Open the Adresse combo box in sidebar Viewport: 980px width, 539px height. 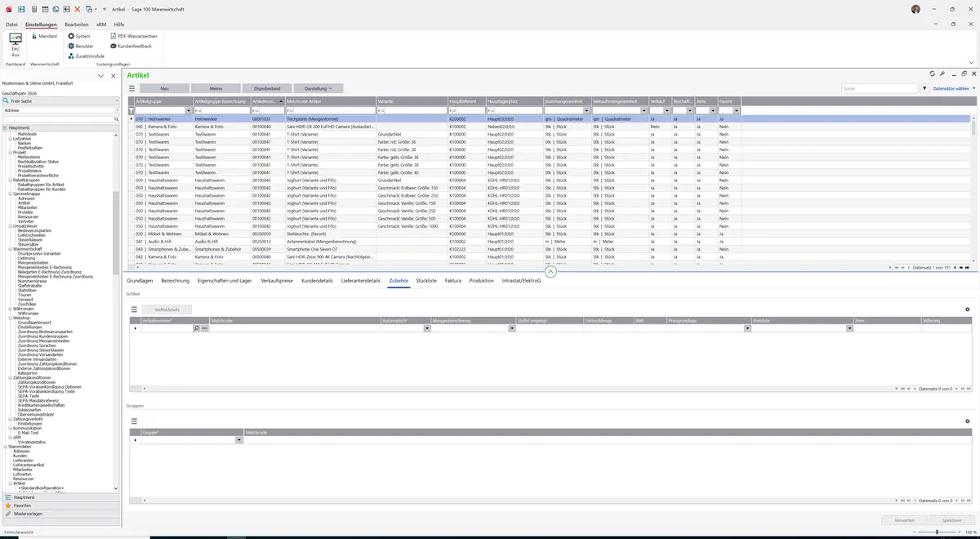[x=60, y=109]
